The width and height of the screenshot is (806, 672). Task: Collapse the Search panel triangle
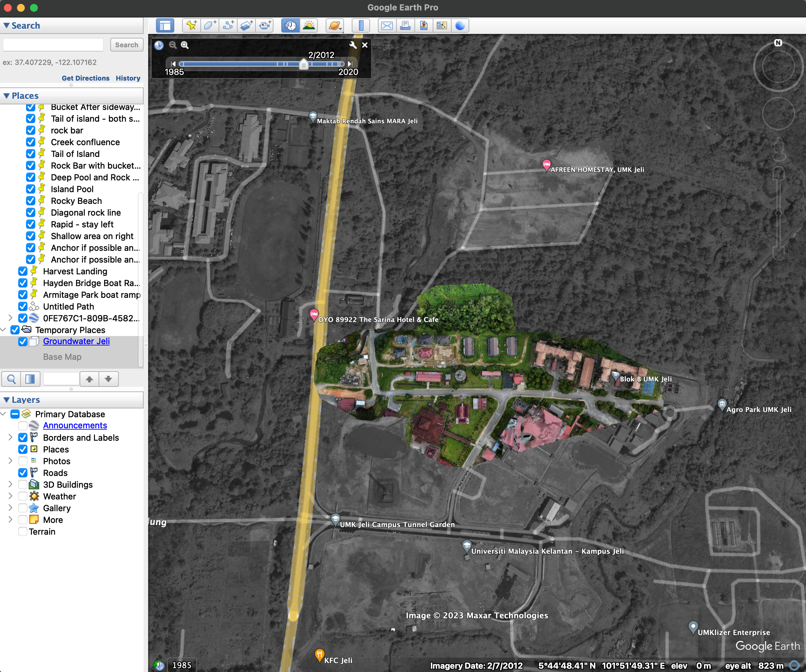6,26
